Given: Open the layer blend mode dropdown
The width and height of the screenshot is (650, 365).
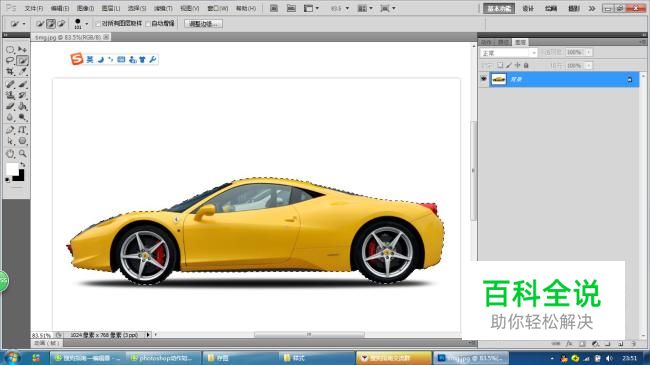Looking at the screenshot, I should tap(509, 53).
